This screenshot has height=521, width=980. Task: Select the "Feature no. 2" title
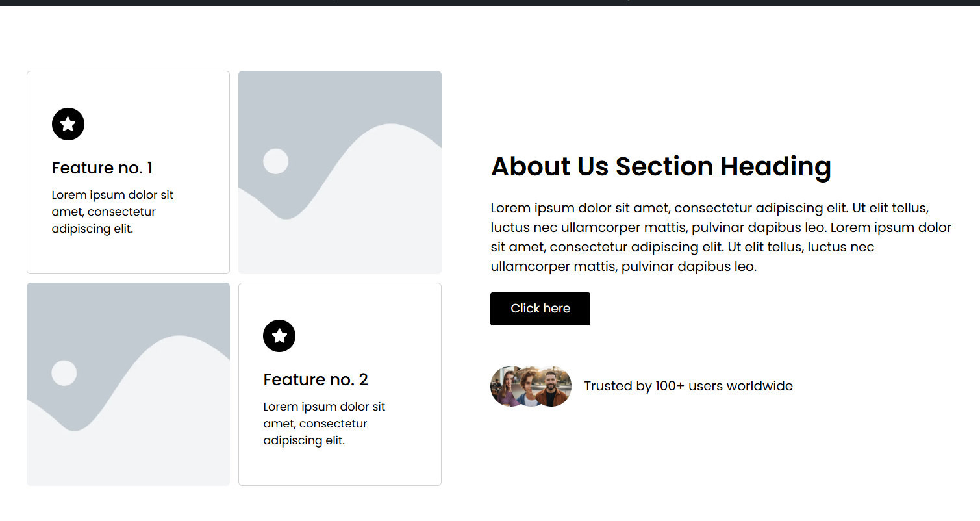[x=316, y=380]
